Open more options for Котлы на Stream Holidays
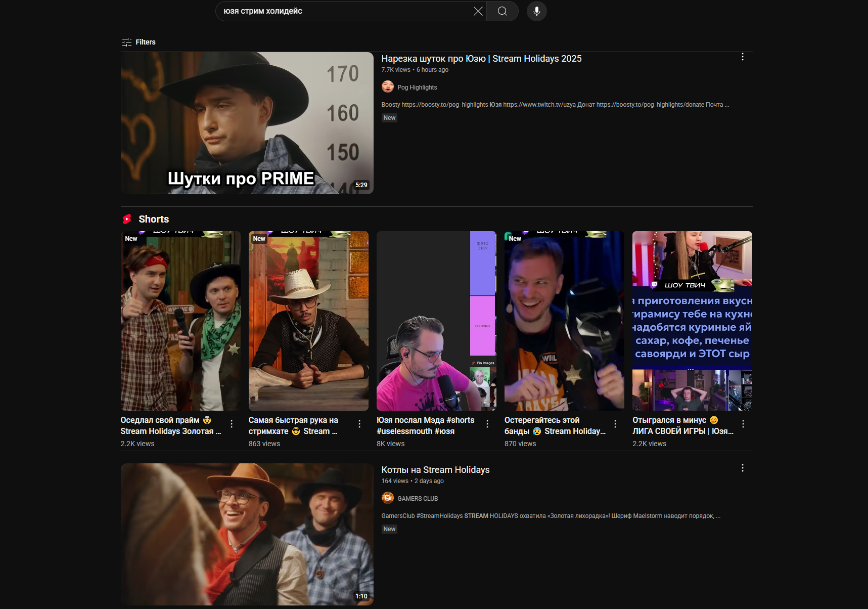This screenshot has height=609, width=868. [742, 468]
